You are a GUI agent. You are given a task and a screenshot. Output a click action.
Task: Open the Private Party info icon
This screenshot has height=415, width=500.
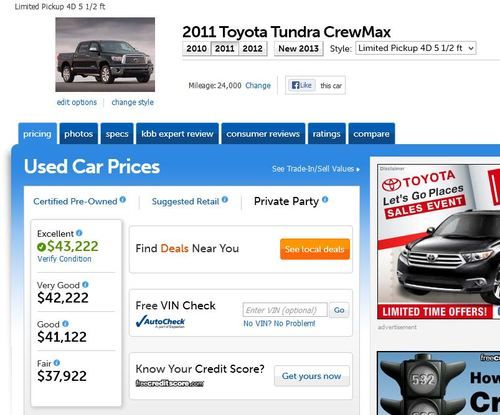coord(325,199)
